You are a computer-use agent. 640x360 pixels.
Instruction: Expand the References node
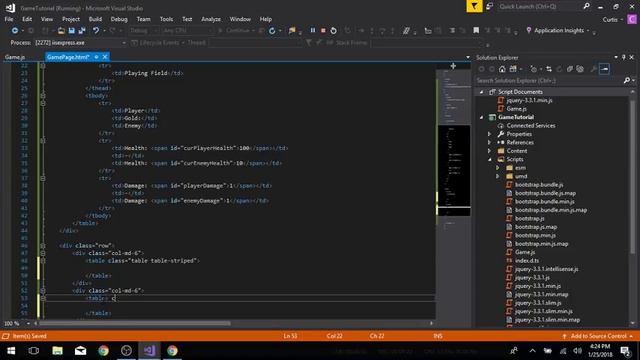click(x=489, y=143)
